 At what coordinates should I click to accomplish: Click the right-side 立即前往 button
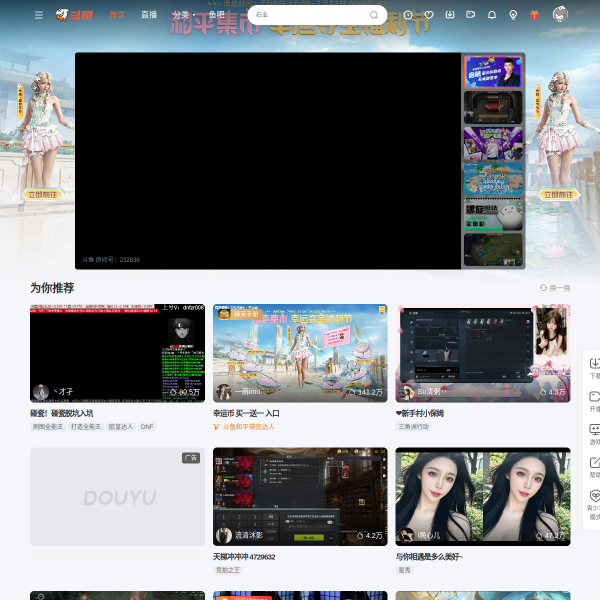(558, 195)
